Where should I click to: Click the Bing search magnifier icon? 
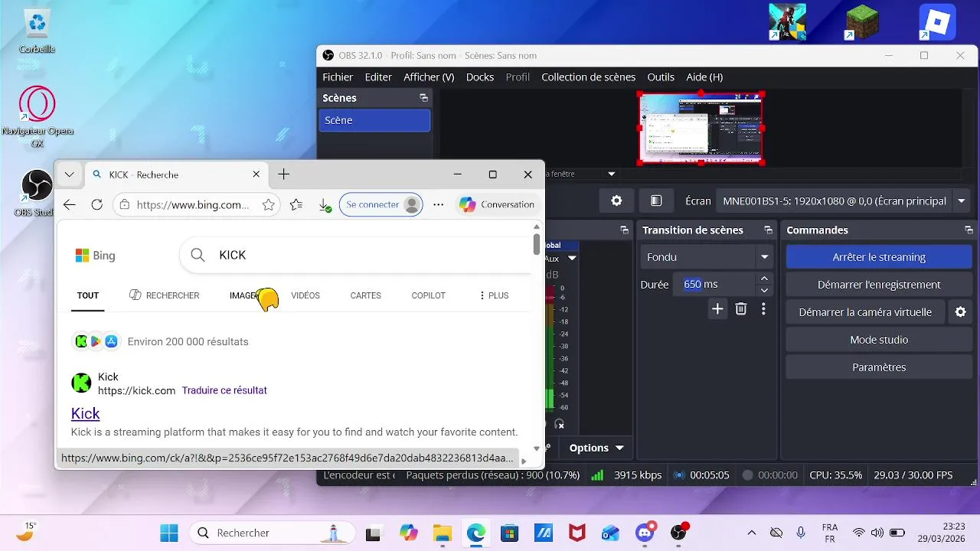click(x=198, y=255)
